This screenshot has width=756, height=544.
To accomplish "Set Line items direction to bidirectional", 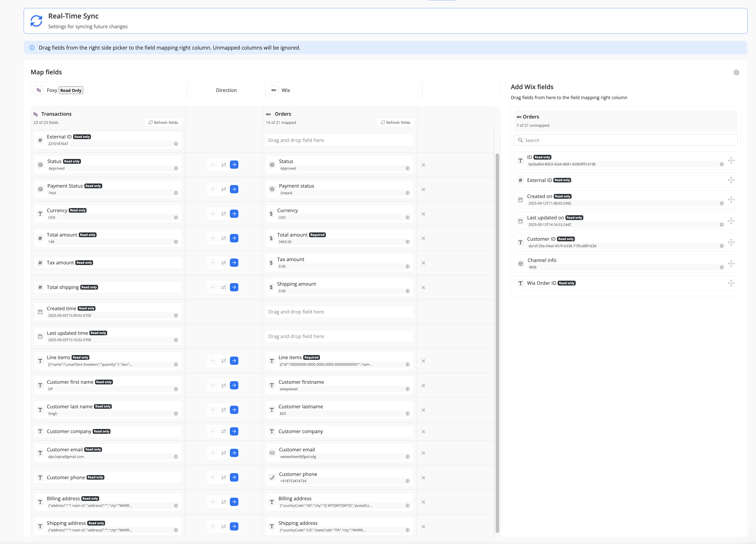I will [224, 361].
